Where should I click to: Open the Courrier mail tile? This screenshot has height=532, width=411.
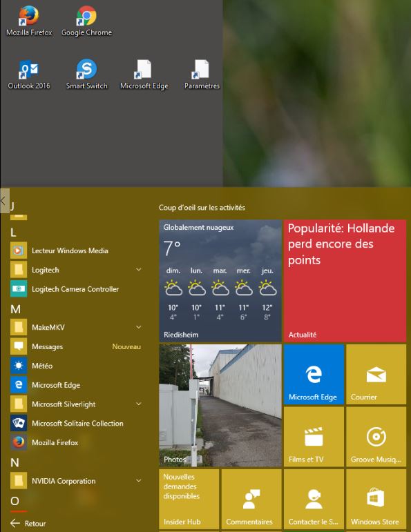point(376,374)
